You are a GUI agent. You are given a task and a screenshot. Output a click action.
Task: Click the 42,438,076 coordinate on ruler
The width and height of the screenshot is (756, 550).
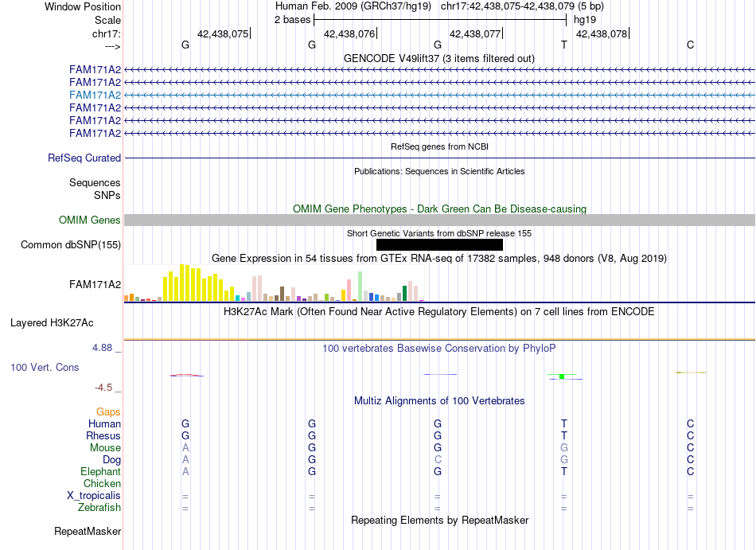click(349, 33)
